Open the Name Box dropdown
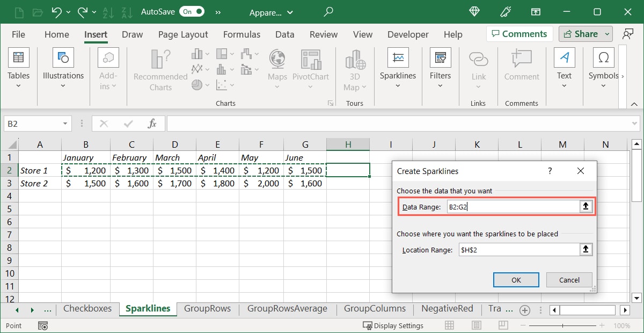Screen dimensions: 644x333 tap(64, 123)
